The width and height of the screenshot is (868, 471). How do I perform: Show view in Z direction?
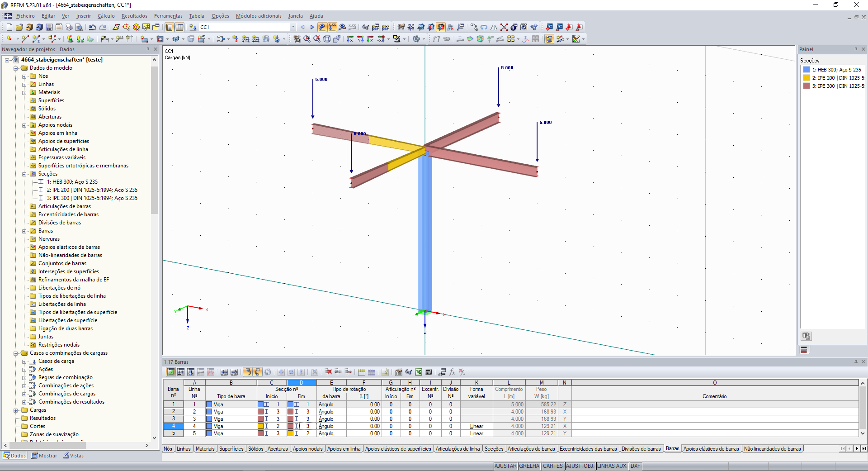[370, 39]
